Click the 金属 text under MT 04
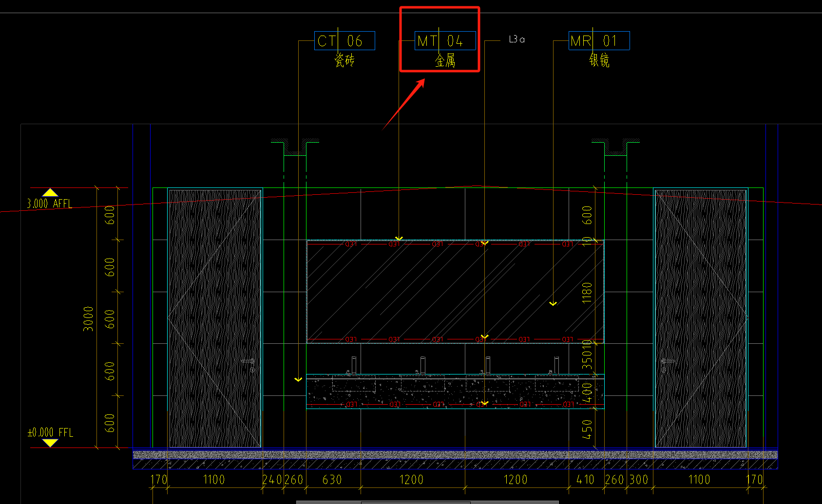Viewport: 822px width, 504px height. coord(445,61)
